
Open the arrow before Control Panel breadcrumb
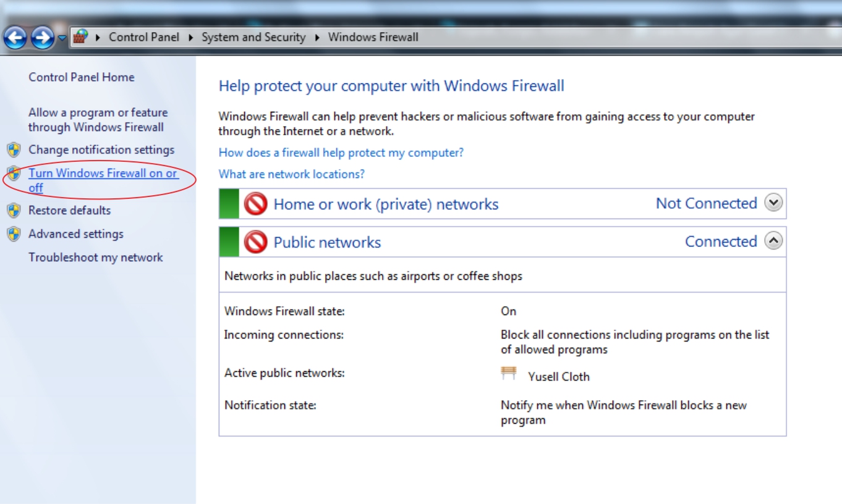tap(98, 38)
